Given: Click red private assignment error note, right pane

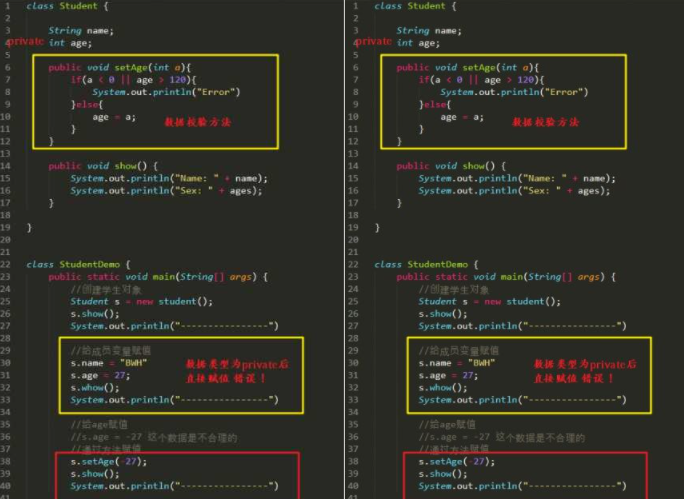Looking at the screenshot, I should (x=584, y=371).
